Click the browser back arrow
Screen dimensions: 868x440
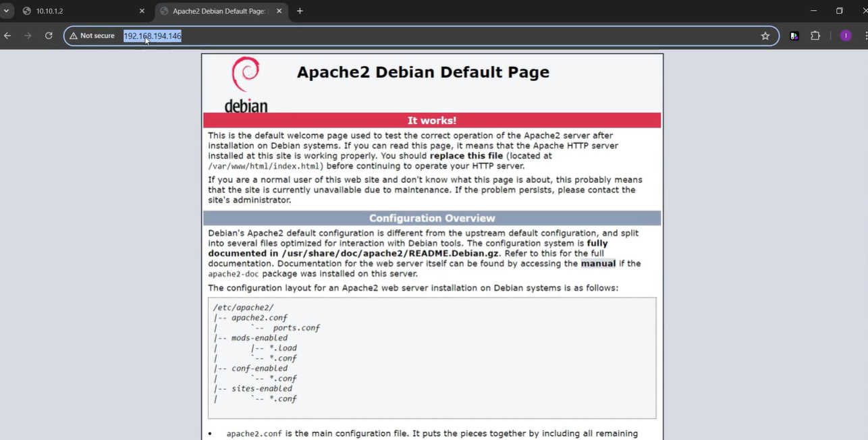pos(7,36)
